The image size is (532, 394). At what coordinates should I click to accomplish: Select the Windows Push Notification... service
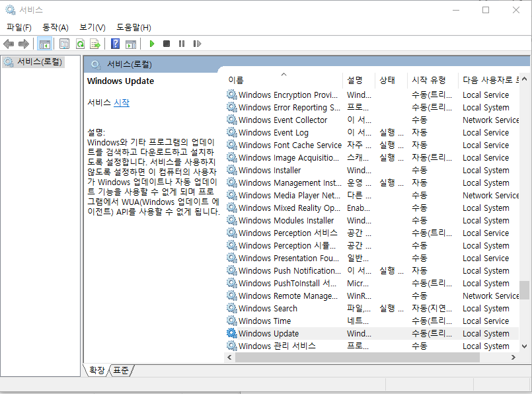pos(372,270)
